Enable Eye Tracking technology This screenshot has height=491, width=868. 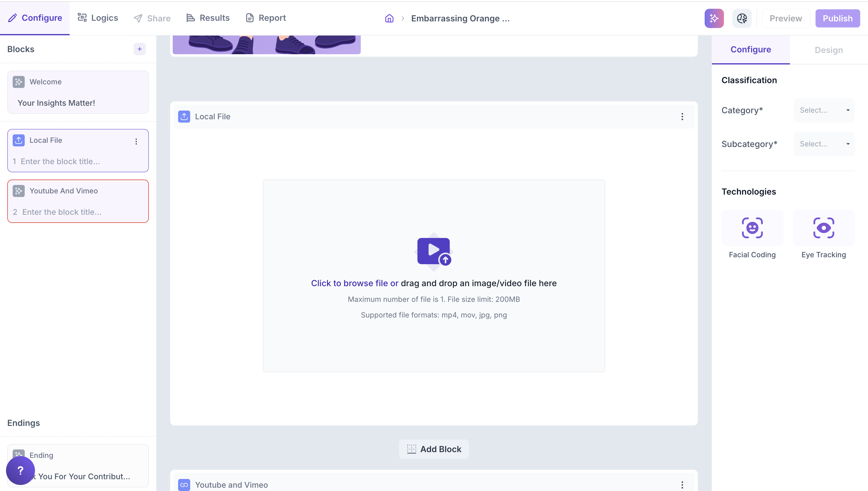pos(823,228)
